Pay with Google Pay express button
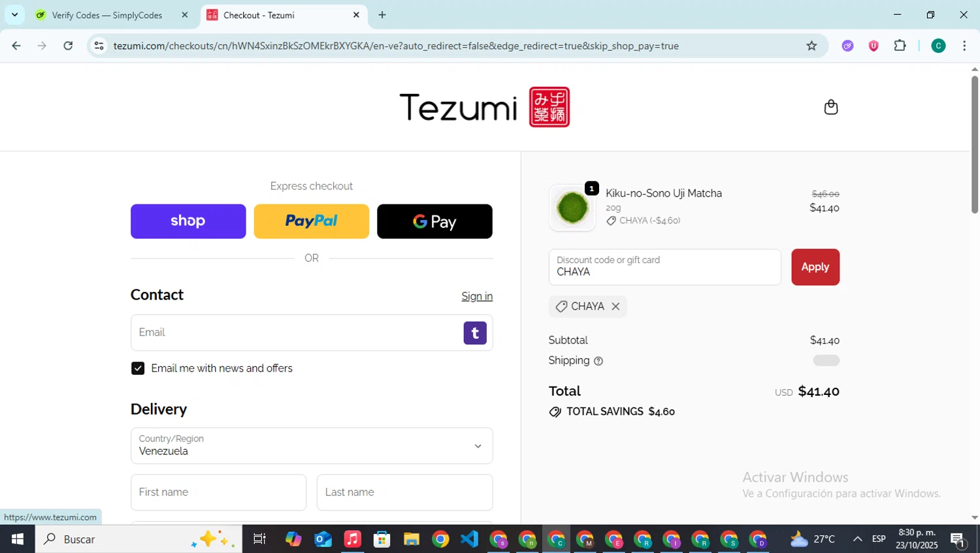Viewport: 980px width, 553px height. [434, 221]
